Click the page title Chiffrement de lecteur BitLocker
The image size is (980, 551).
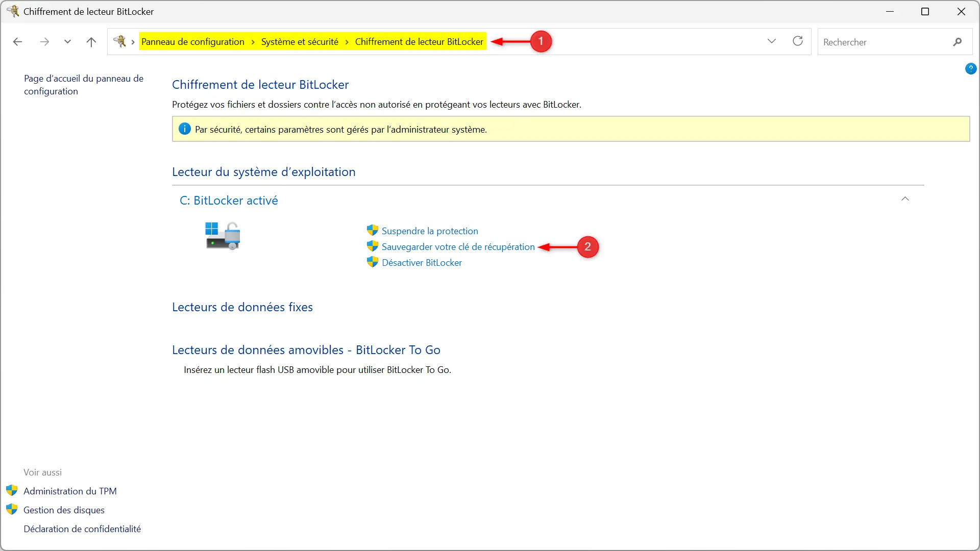[260, 85]
